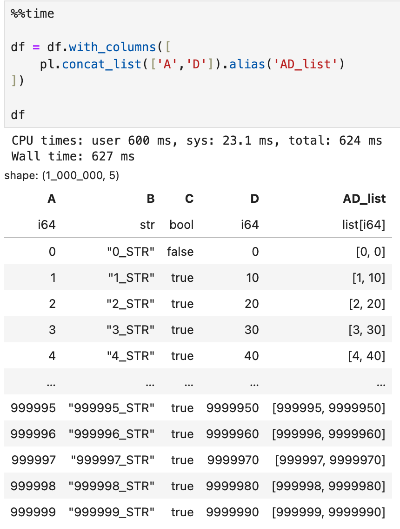Screen dimensions: 400x529
Task: Click column header B
Action: [150, 199]
